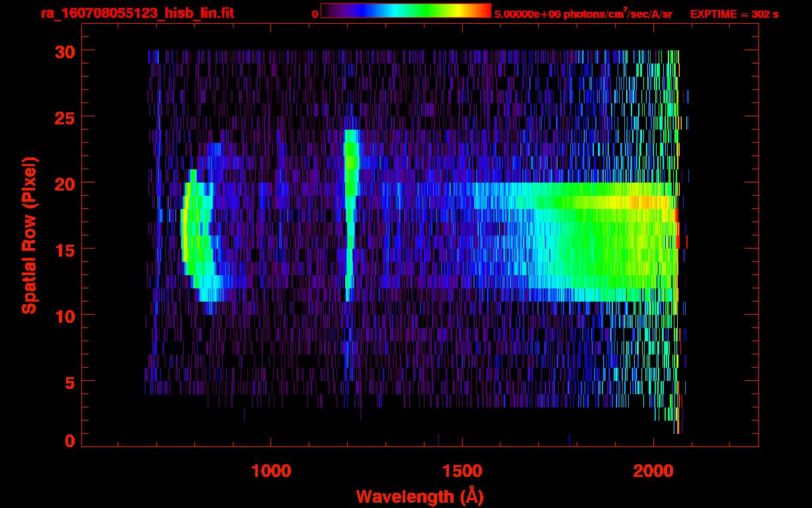
Task: Click the file name ra_160708055123_hisb_lin.fit
Action: (137, 13)
